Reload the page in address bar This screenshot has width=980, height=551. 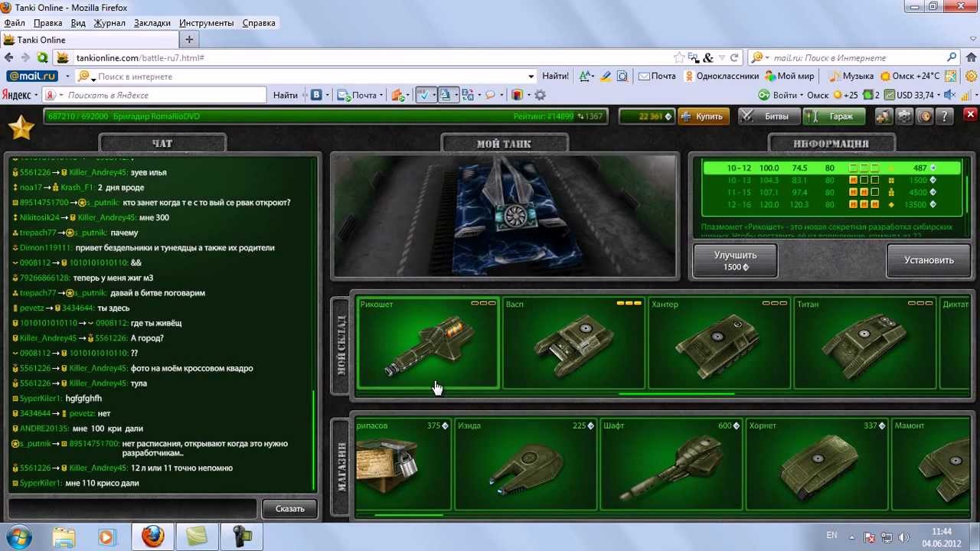coord(734,57)
